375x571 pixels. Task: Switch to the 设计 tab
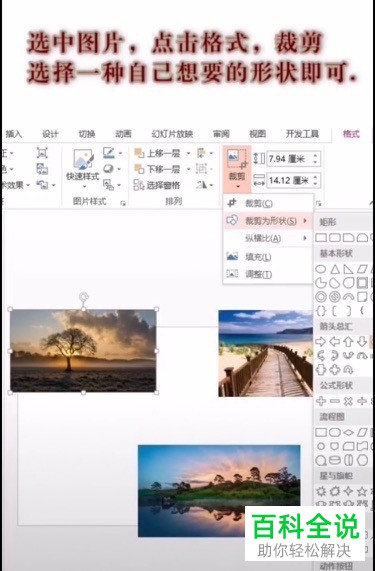[x=50, y=134]
